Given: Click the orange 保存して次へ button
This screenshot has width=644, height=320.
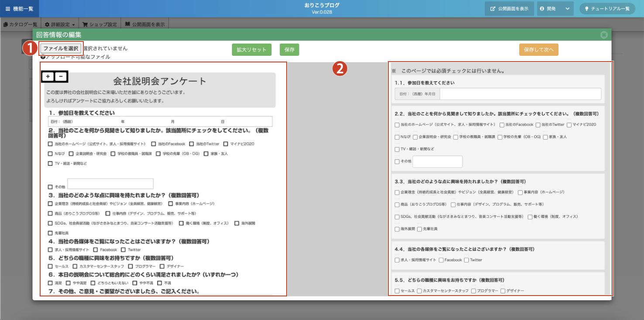Looking at the screenshot, I should coord(538,50).
